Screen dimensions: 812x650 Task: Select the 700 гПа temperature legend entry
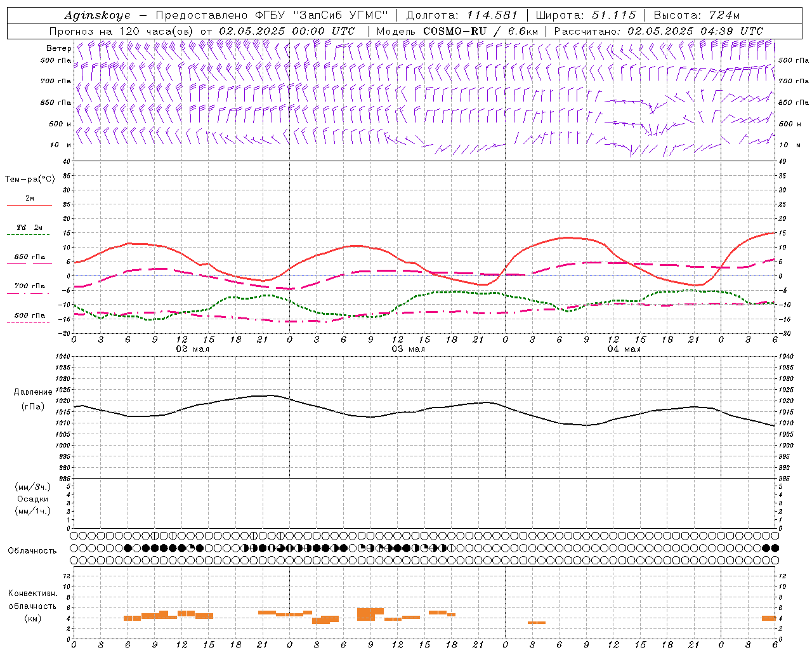(30, 286)
